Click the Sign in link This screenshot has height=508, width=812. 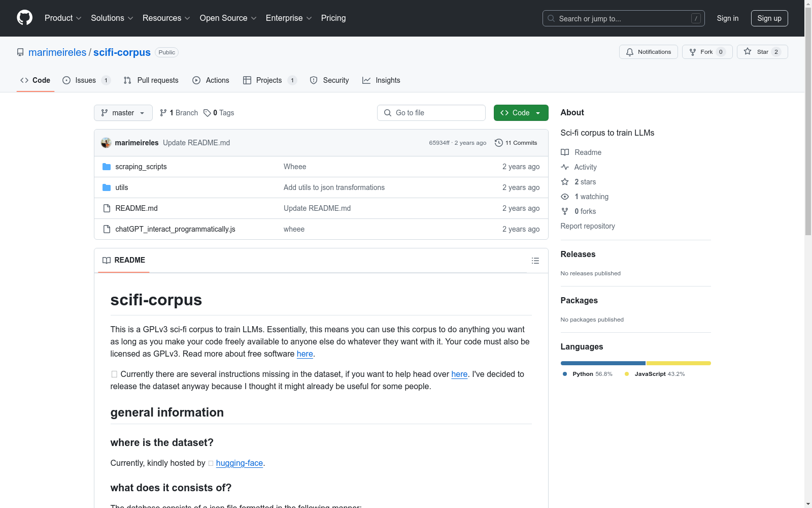(x=728, y=18)
